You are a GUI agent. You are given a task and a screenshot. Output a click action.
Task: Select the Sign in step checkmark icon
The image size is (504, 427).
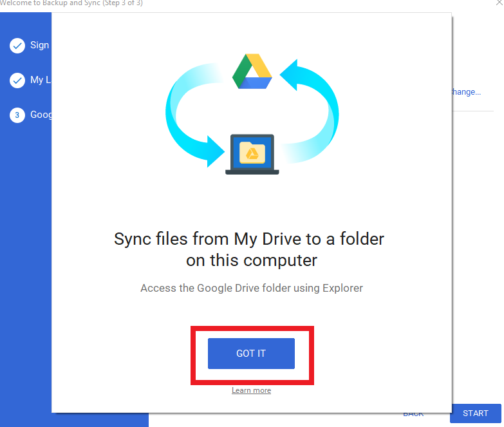[17, 46]
